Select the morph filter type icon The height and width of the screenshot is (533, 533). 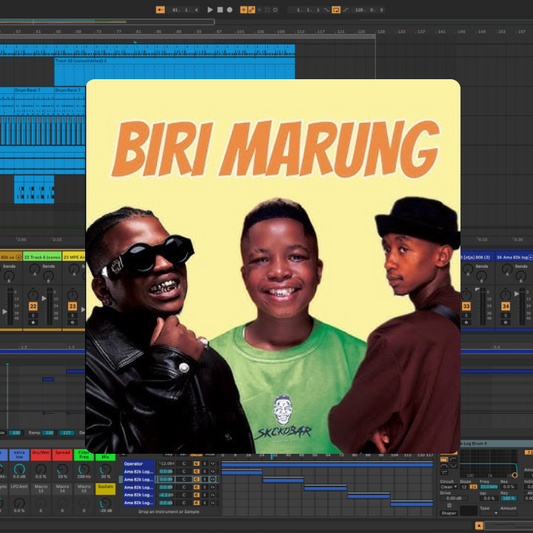point(444,472)
